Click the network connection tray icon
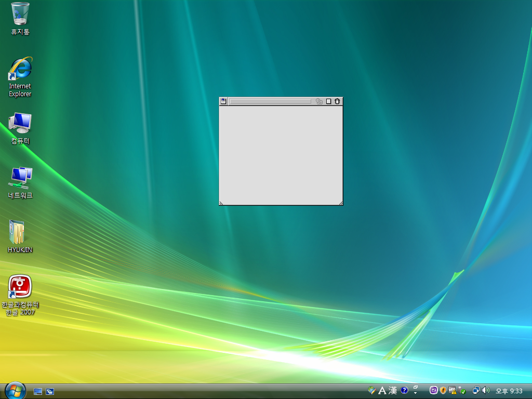Viewport: 532px width, 399px height. pyautogui.click(x=476, y=391)
